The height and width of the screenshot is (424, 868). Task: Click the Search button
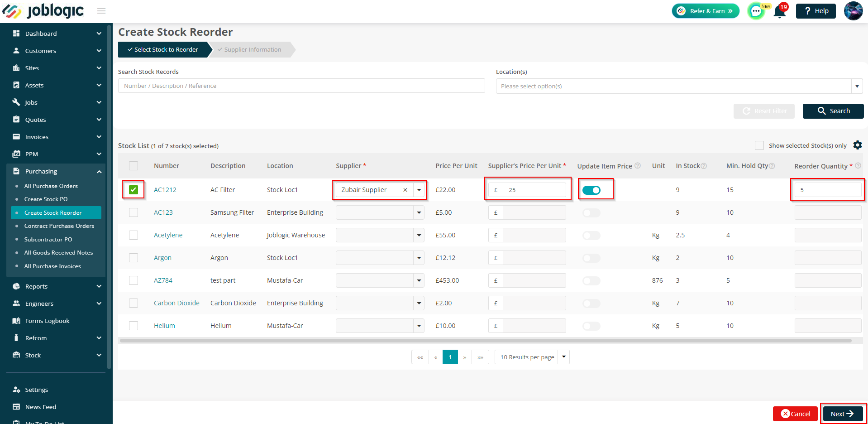coord(833,111)
